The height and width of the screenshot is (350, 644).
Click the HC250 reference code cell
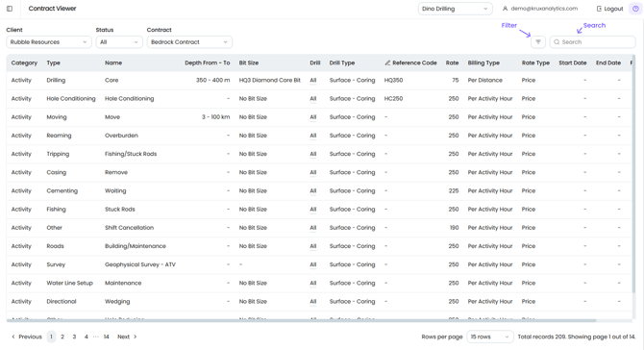pos(393,99)
